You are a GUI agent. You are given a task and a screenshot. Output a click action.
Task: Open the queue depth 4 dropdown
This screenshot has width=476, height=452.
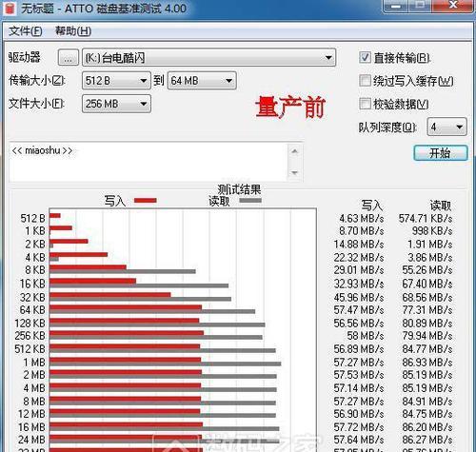tap(446, 127)
